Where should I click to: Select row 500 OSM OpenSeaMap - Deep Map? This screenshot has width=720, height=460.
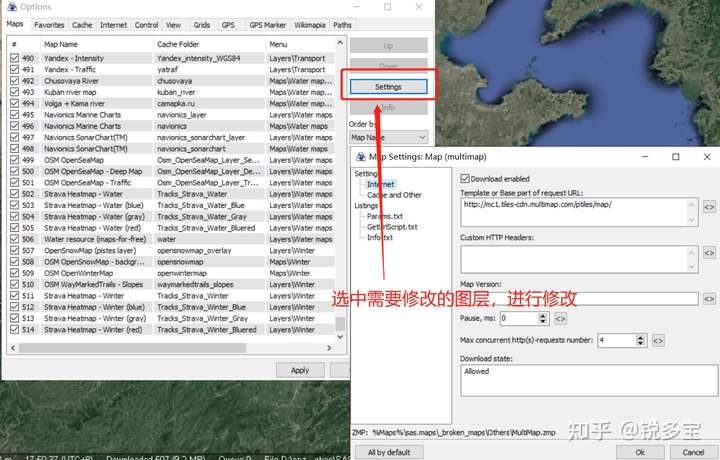[x=172, y=171]
